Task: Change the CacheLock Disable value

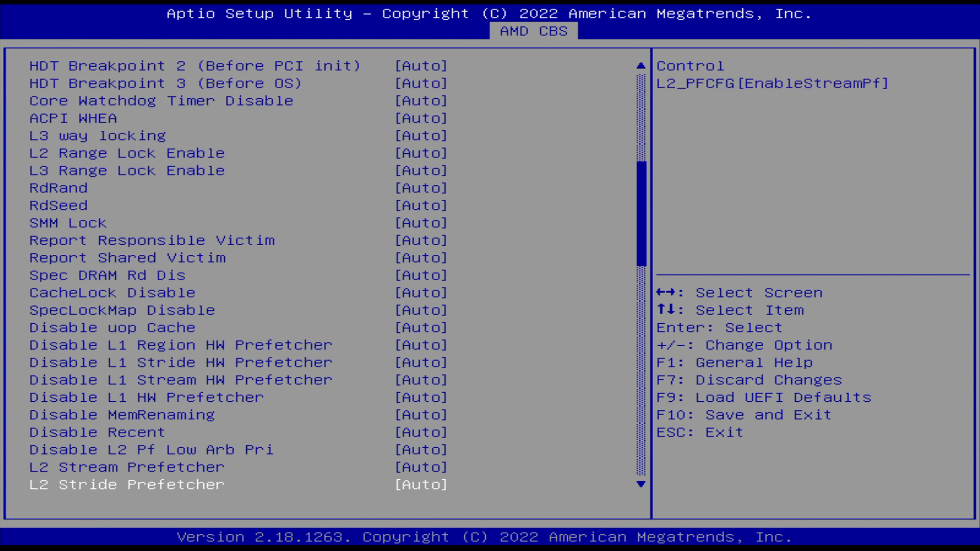Action: [421, 293]
